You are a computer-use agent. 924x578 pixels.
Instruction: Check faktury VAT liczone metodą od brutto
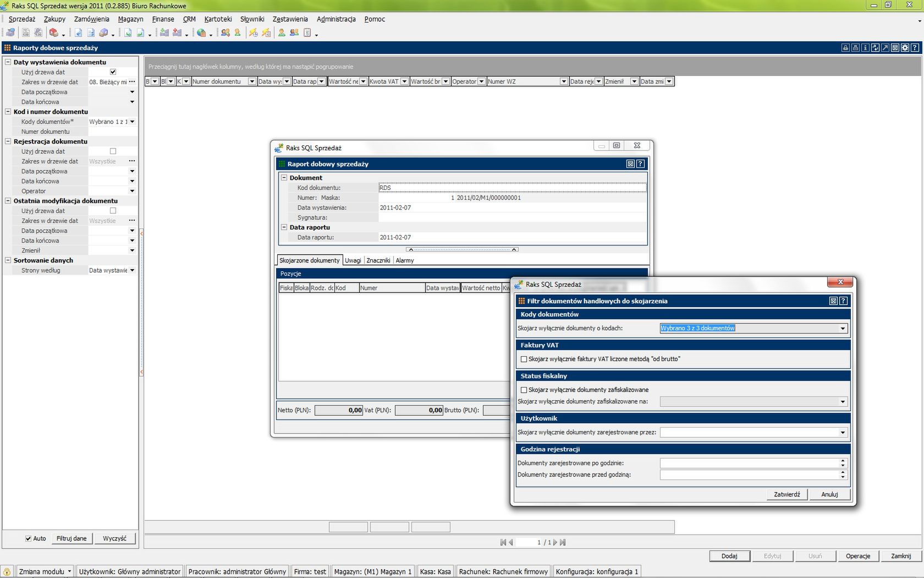pos(524,359)
